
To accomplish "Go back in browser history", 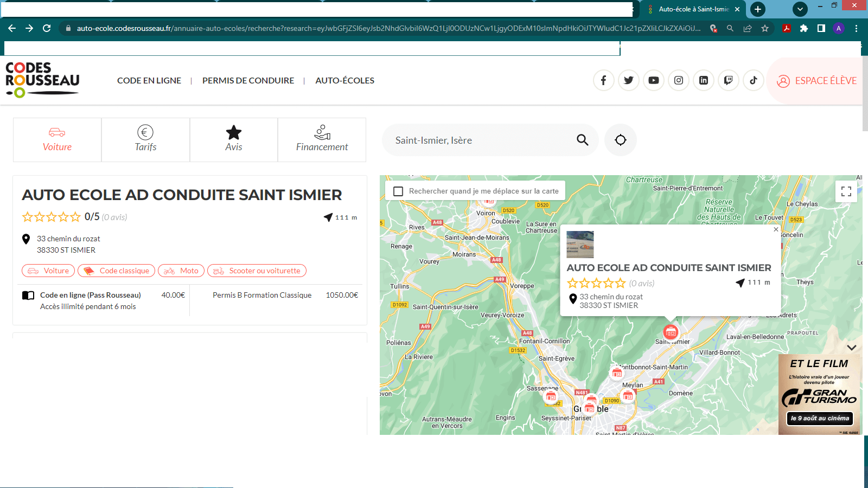I will [12, 28].
